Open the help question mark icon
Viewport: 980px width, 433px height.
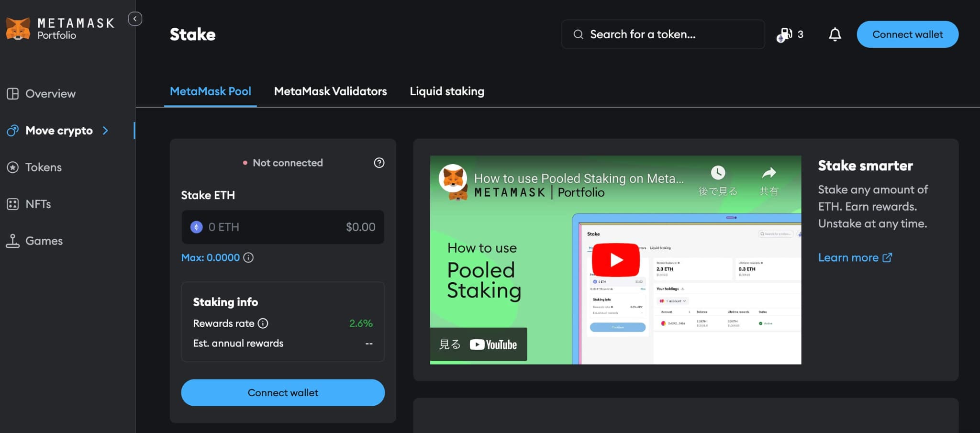pos(379,163)
